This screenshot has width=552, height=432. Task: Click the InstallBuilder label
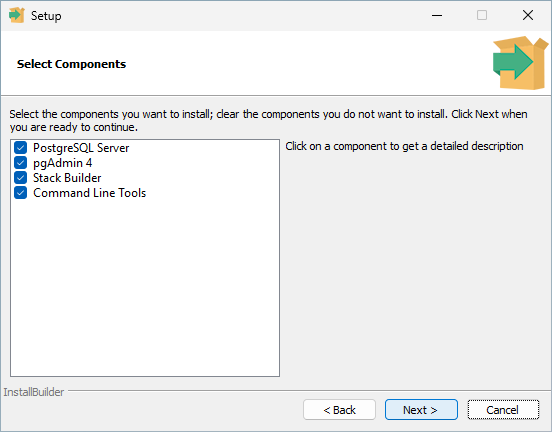click(34, 392)
